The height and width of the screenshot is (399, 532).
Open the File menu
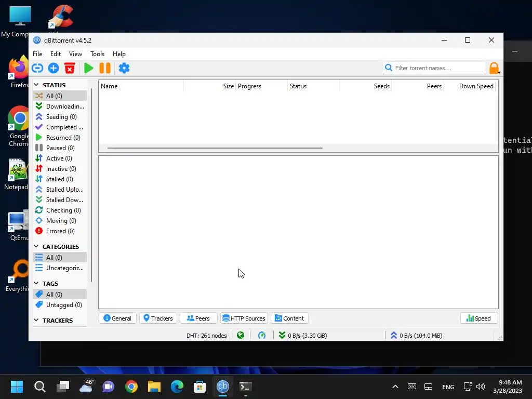37,54
